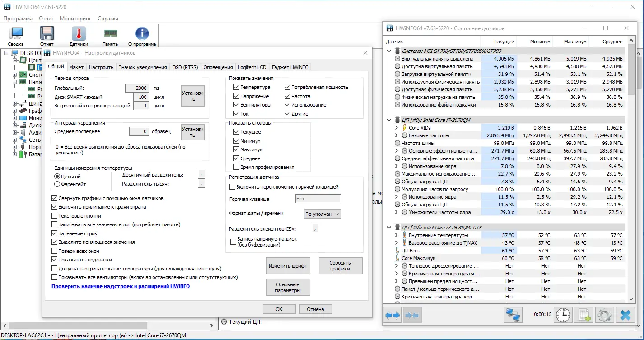
Task: Open Проверить наличие надстроек link
Action: 121,286
